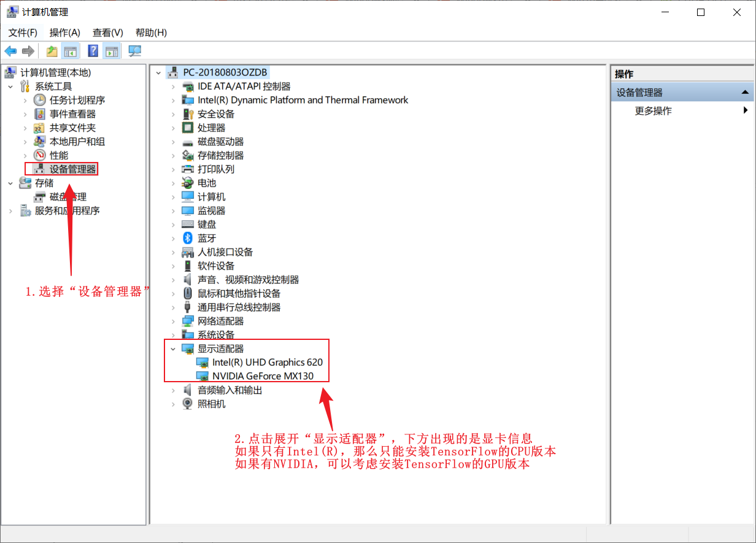756x543 pixels.
Task: Collapse the PC-20180803OZDB root node
Action: tap(158, 72)
